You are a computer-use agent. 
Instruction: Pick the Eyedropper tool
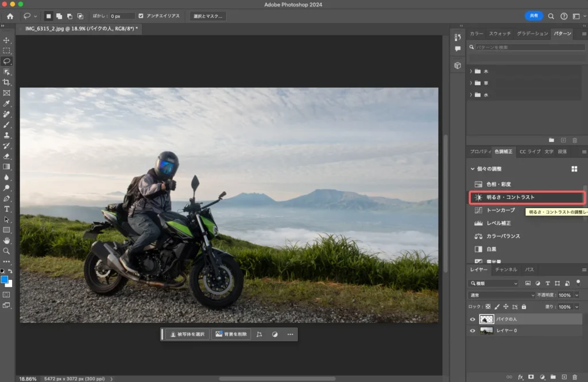tap(7, 103)
